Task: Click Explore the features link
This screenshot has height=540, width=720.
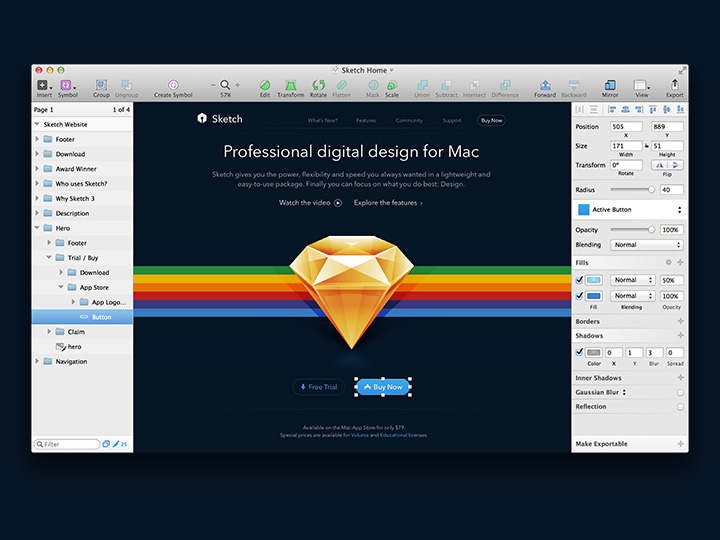Action: point(388,203)
